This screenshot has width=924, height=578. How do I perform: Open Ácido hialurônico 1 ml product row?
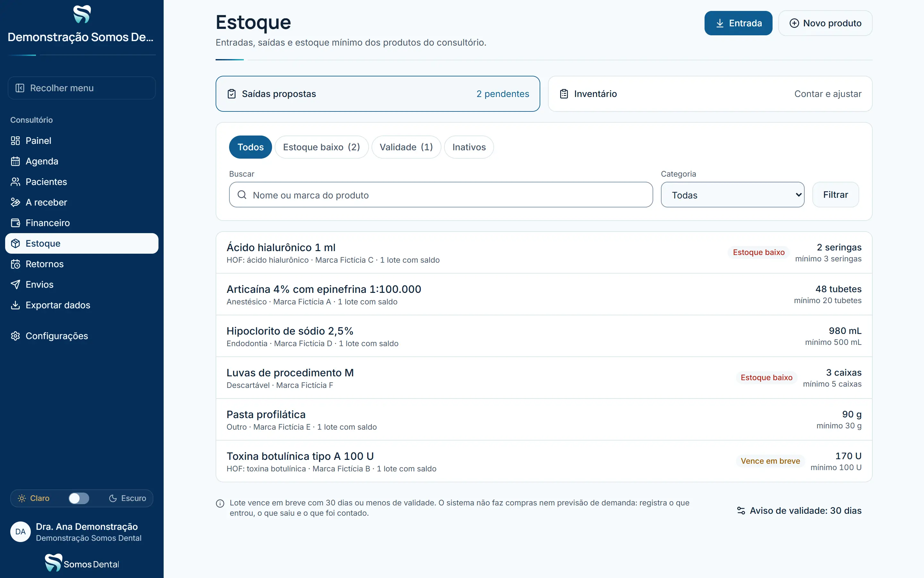pyautogui.click(x=544, y=253)
